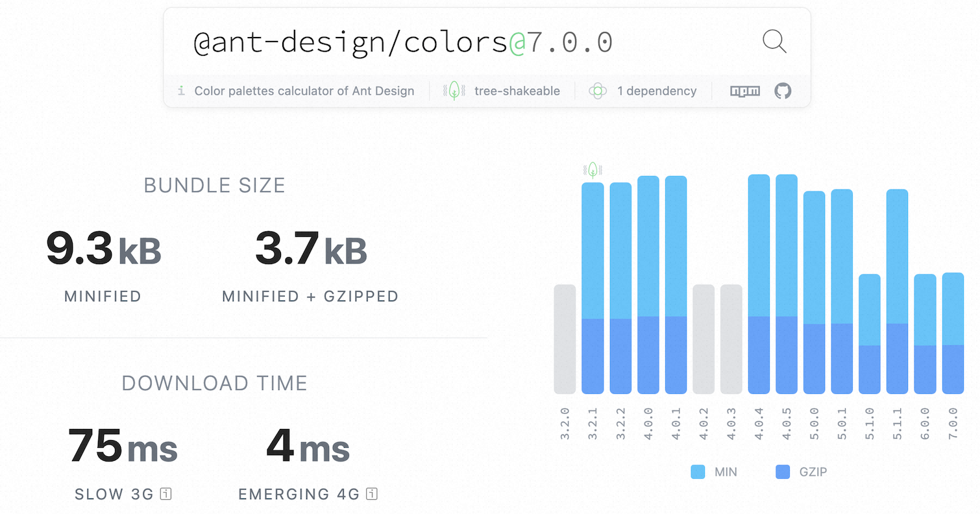Select the 5.1.0 version bar
The image size is (980, 514).
coord(870,334)
